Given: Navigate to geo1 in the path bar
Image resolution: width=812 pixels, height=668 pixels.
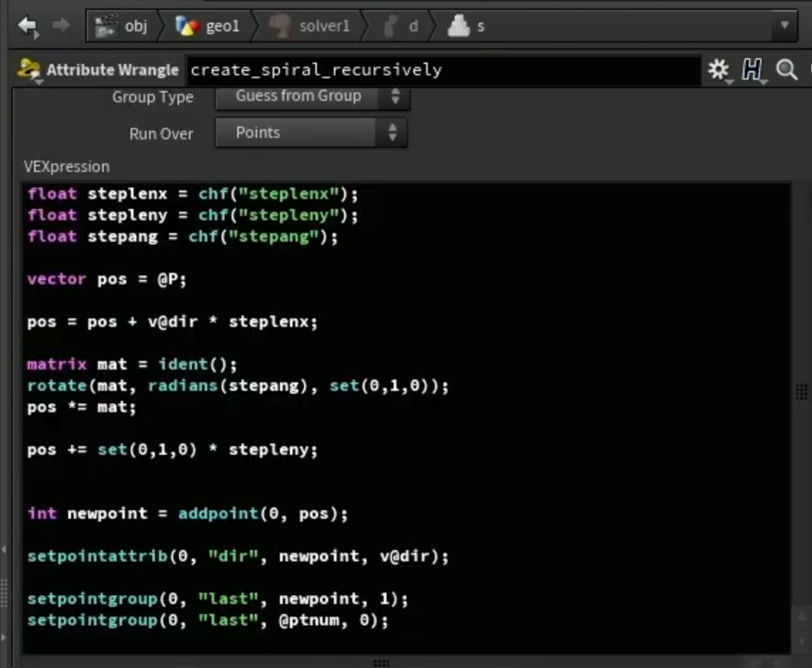Looking at the screenshot, I should (207, 26).
